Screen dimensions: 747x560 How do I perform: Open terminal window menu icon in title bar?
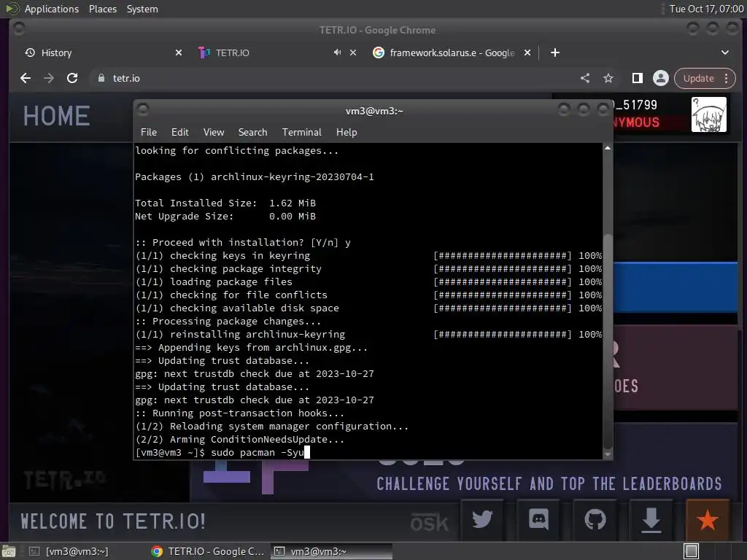click(x=143, y=110)
